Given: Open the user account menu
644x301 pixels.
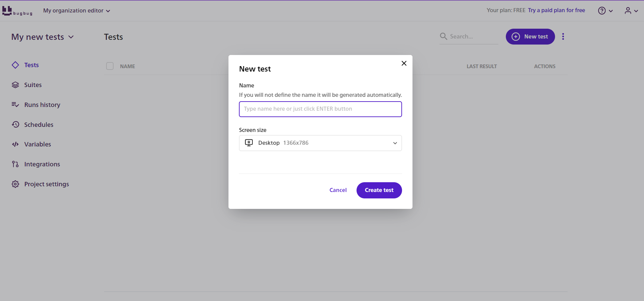Looking at the screenshot, I should 631,11.
